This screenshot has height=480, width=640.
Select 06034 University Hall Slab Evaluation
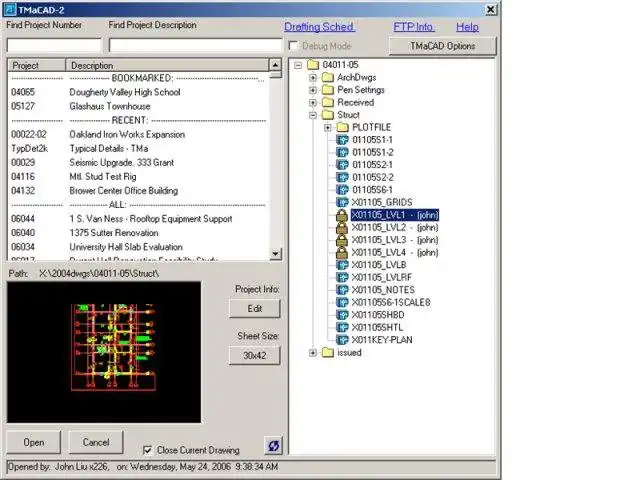click(138, 247)
